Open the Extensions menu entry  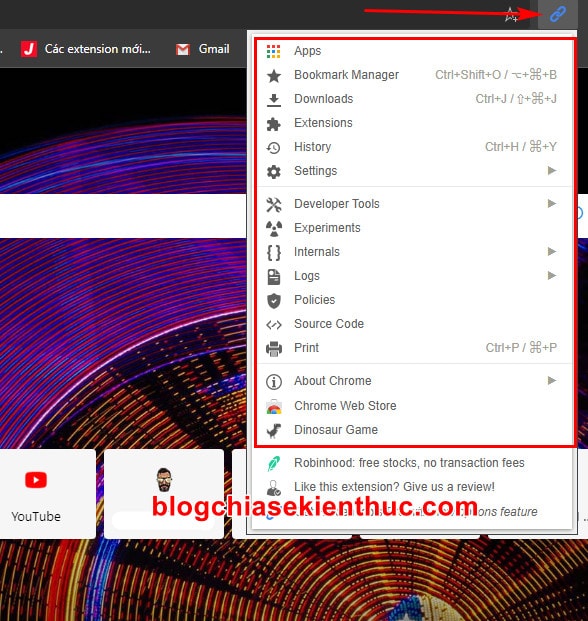(x=414, y=123)
